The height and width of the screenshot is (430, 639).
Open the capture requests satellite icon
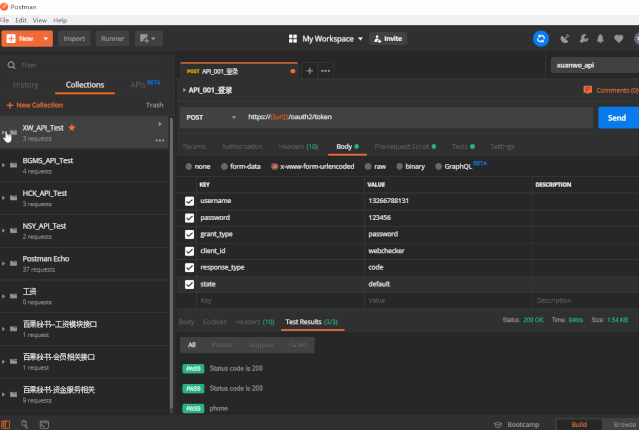(x=564, y=39)
